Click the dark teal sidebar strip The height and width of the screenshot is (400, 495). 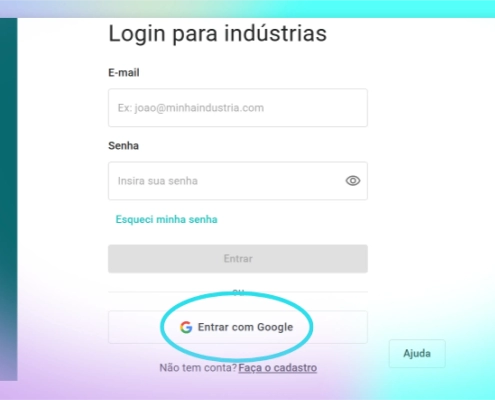[8, 199]
